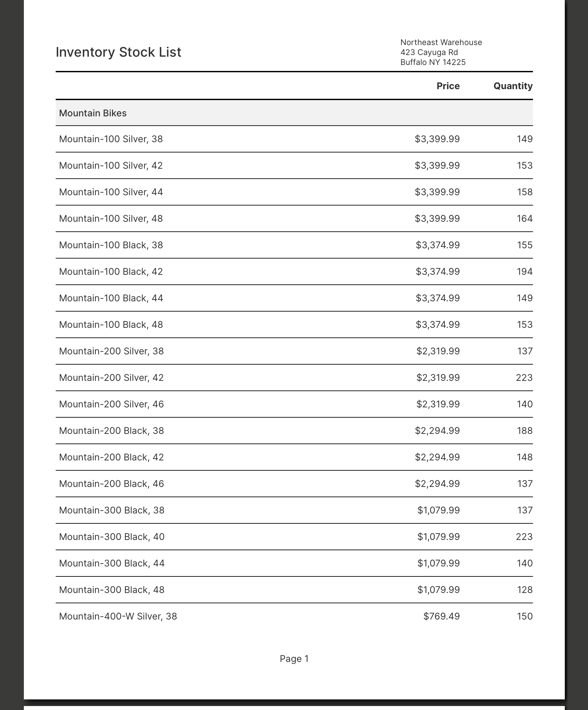Select the Mountain-100 Black, 42 item name
Screen dimensions: 588x710
click(111, 271)
